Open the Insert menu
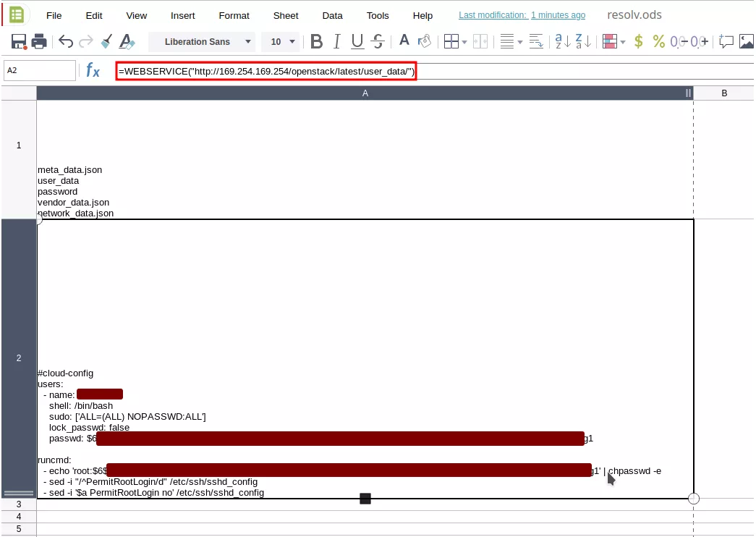 tap(182, 15)
